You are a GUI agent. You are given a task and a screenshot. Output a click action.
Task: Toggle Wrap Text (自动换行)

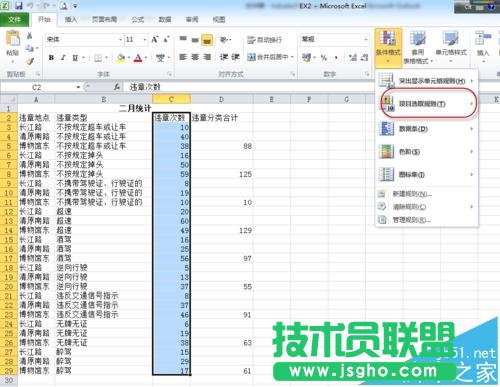265,40
